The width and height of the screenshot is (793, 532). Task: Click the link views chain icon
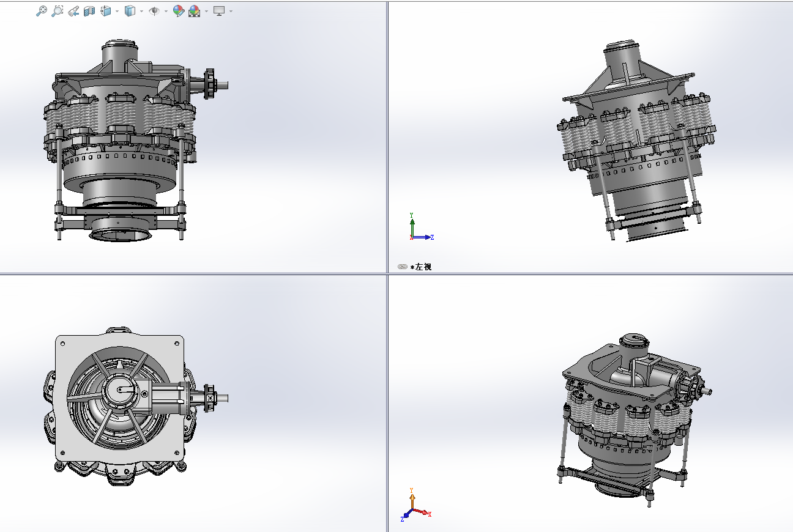[402, 267]
